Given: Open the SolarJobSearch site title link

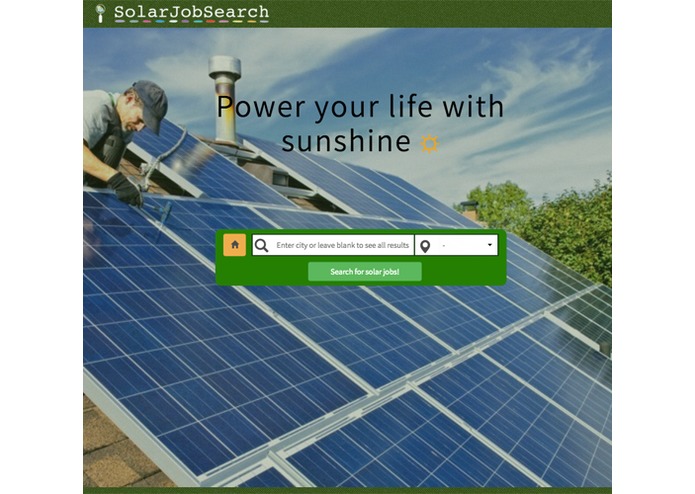Looking at the screenshot, I should tap(191, 12).
